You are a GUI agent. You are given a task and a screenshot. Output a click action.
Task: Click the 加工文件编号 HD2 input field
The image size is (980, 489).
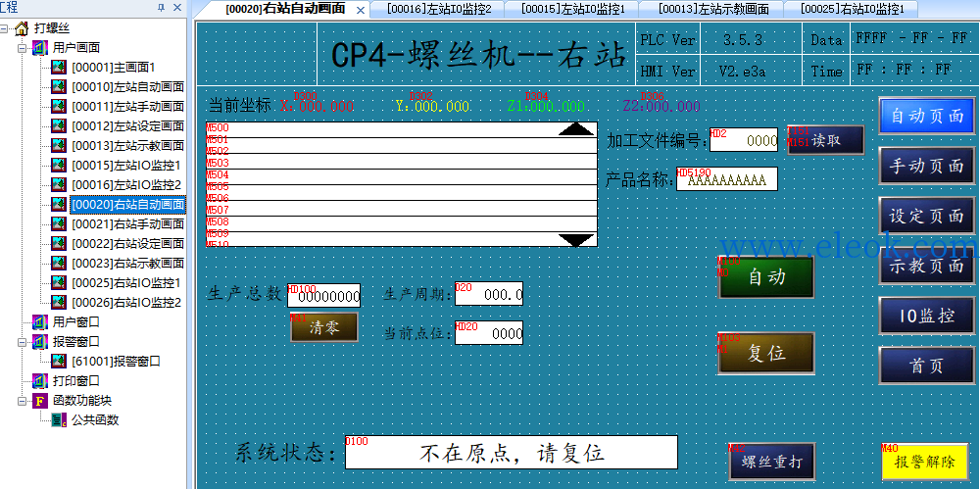[x=744, y=140]
